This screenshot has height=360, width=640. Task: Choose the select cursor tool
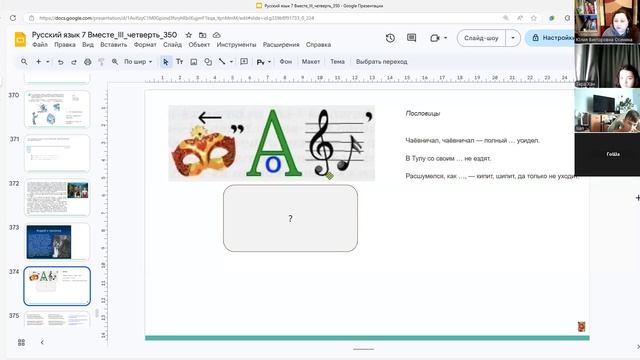[165, 62]
